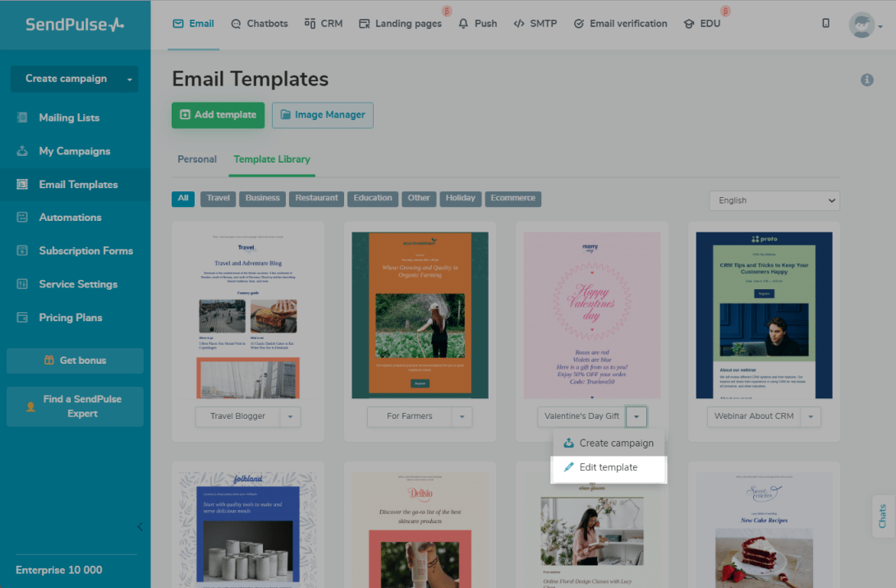
Task: Select the Template Library tab
Action: pos(272,159)
